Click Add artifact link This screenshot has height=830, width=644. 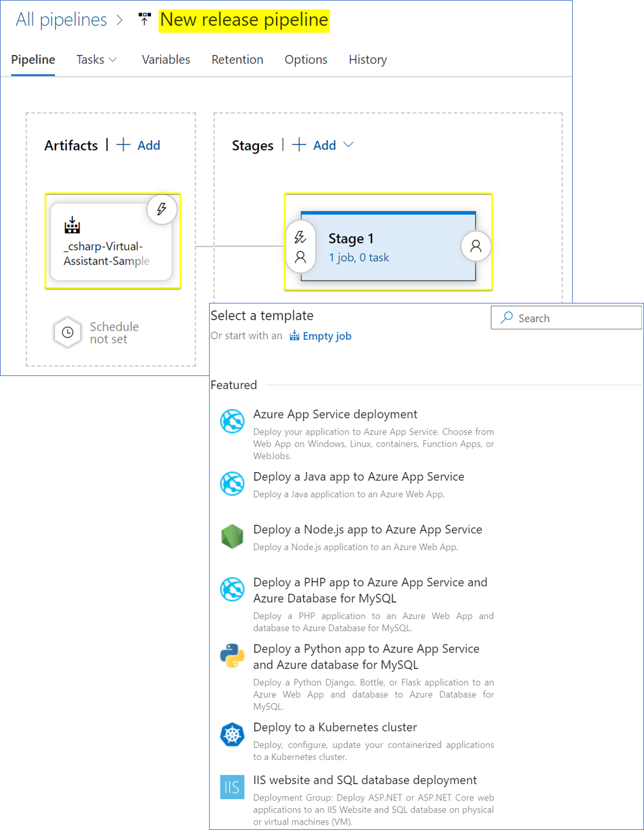pos(149,145)
